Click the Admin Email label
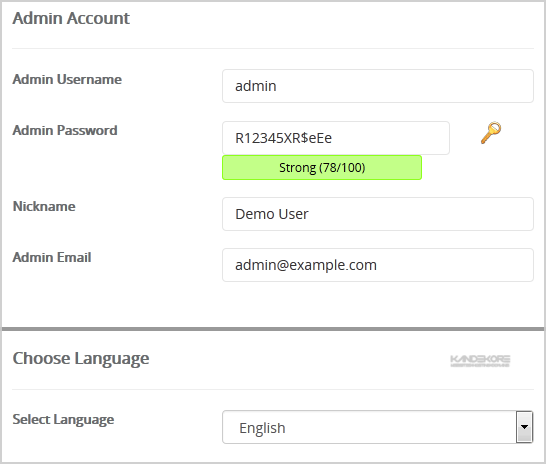 pyautogui.click(x=52, y=258)
